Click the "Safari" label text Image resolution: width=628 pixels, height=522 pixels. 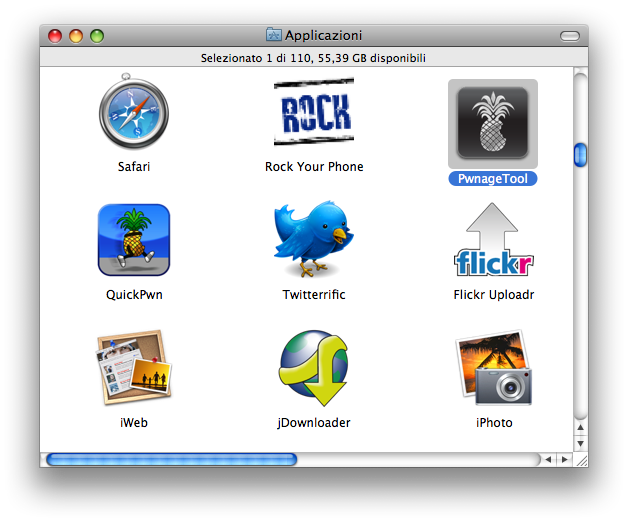[x=134, y=166]
